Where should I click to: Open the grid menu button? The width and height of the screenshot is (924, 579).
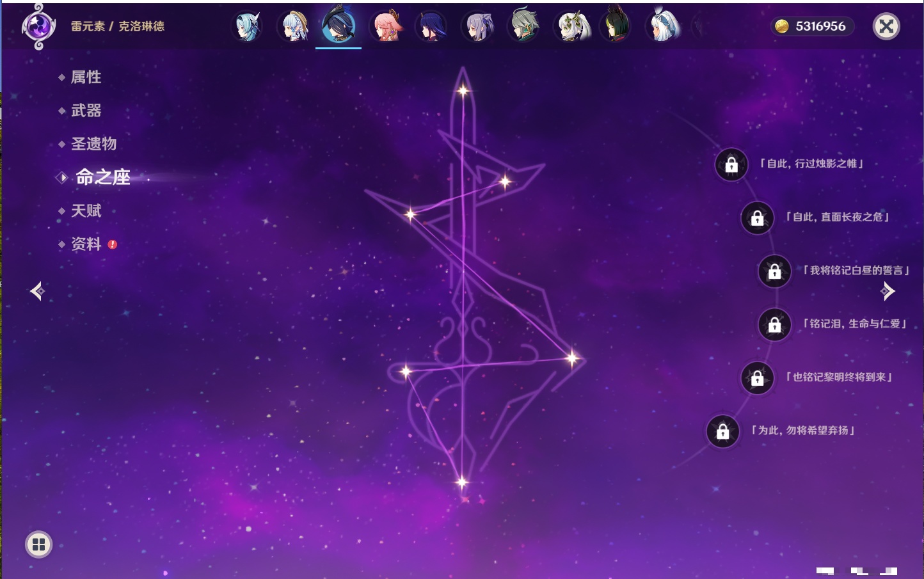pos(38,544)
